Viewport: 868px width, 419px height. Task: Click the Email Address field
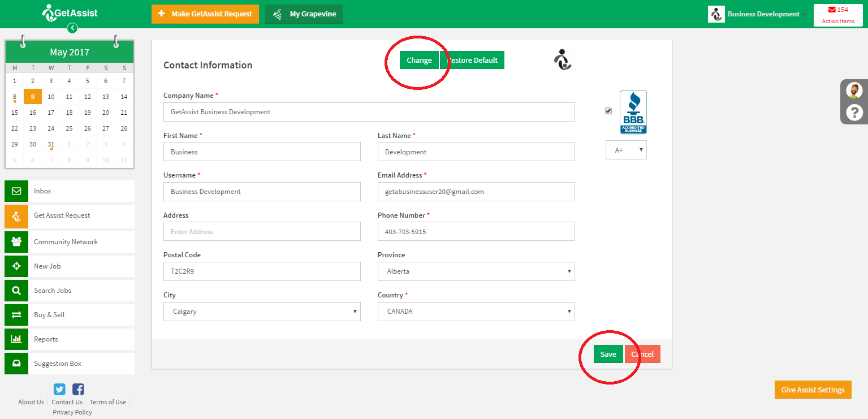tap(476, 192)
